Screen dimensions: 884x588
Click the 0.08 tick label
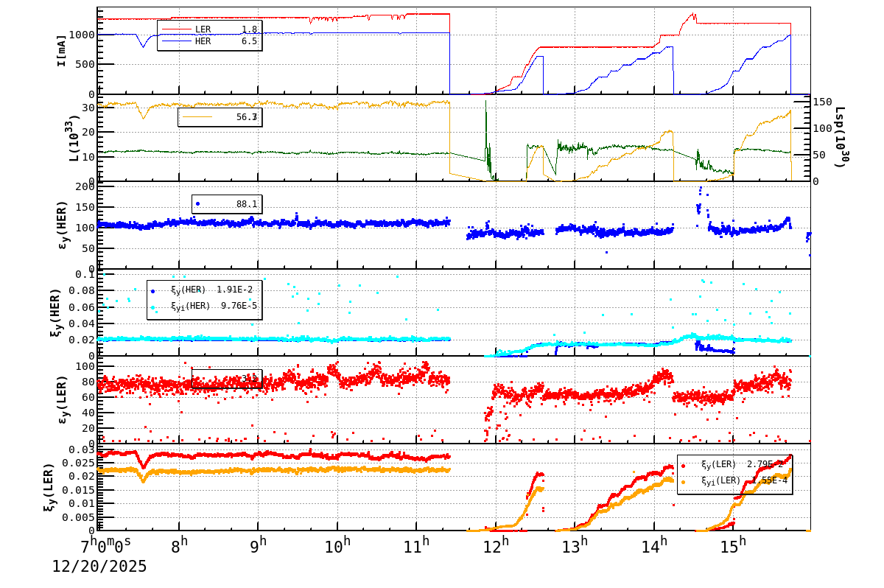[x=83, y=291]
